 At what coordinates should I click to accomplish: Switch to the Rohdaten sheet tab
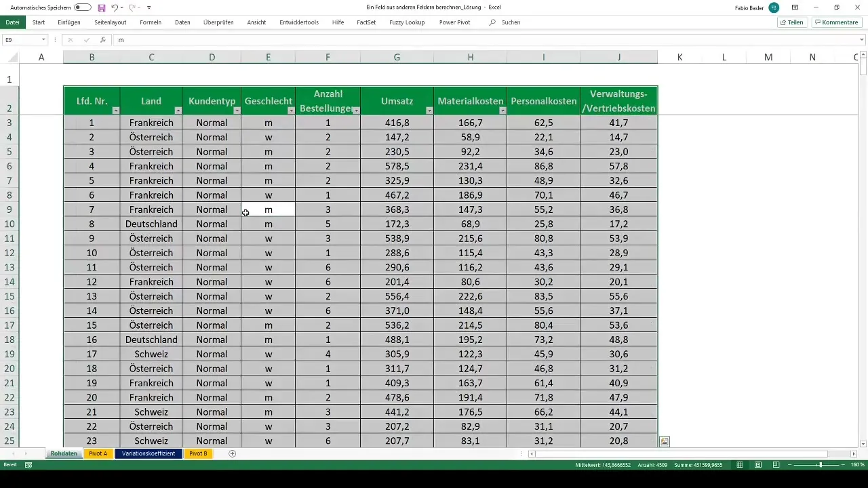64,453
